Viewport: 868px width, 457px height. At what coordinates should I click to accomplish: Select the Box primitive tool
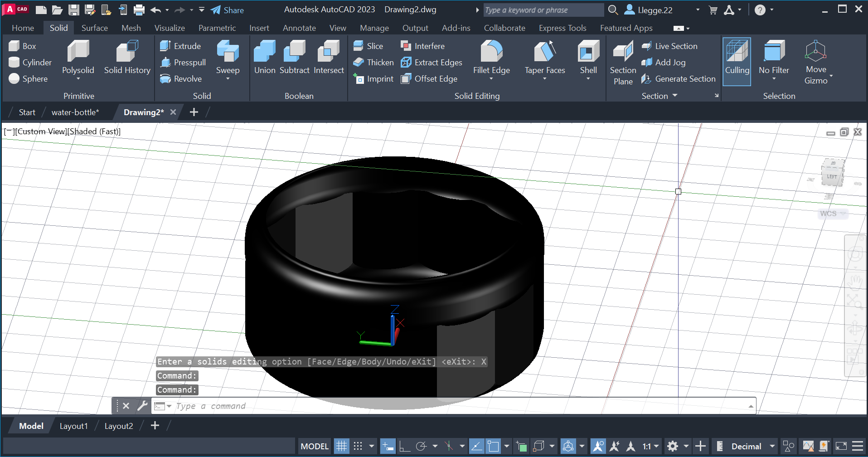point(23,46)
